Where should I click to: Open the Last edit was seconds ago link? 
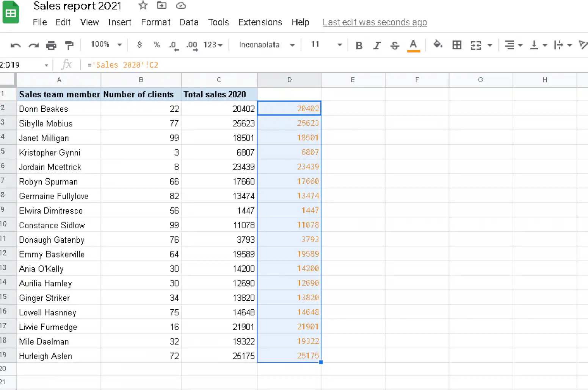(375, 22)
